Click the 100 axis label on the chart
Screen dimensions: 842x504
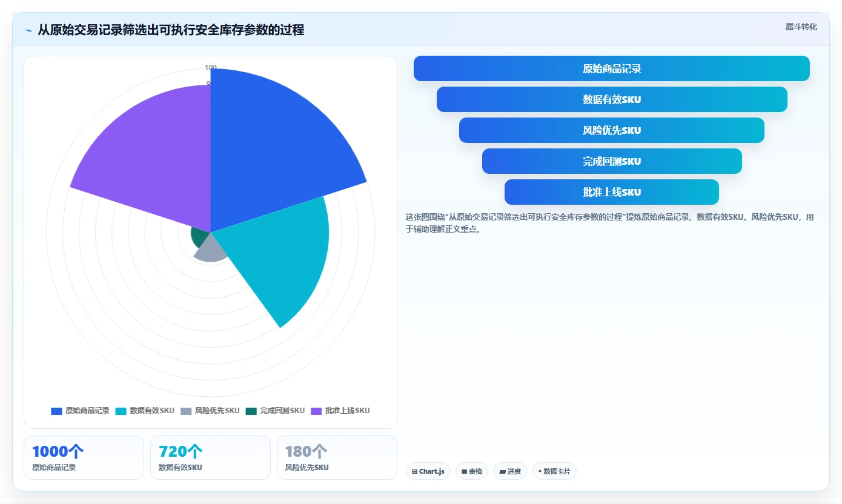coord(211,67)
